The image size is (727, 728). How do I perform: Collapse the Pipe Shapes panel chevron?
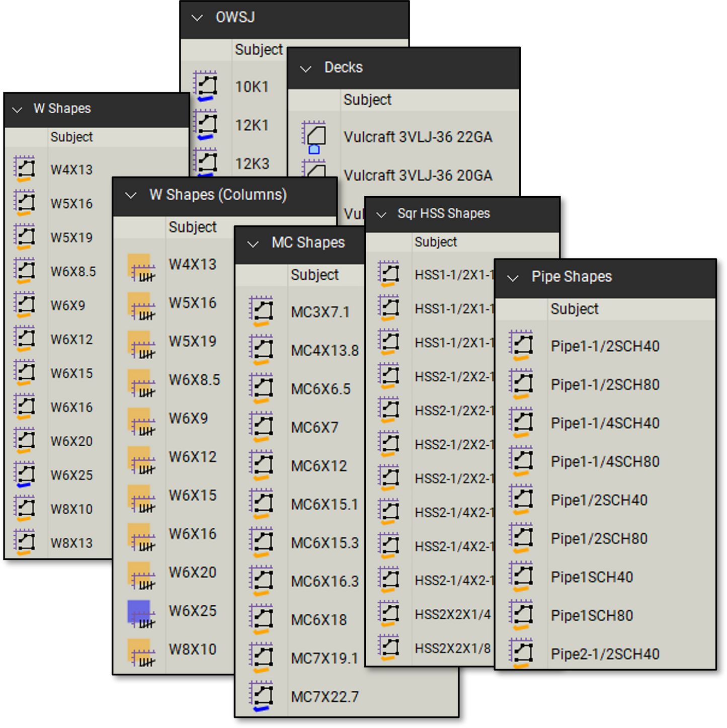[512, 277]
